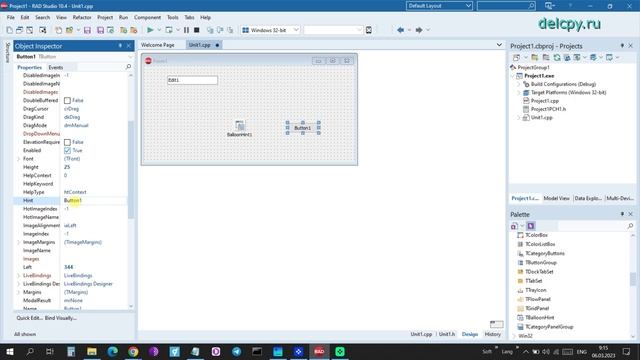Click the Palette search magnifier icon

coord(630,226)
